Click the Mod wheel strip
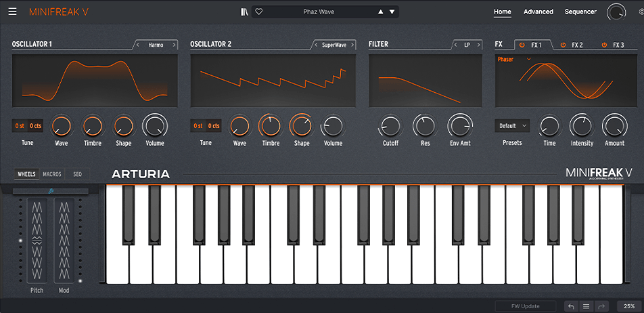 [64, 241]
